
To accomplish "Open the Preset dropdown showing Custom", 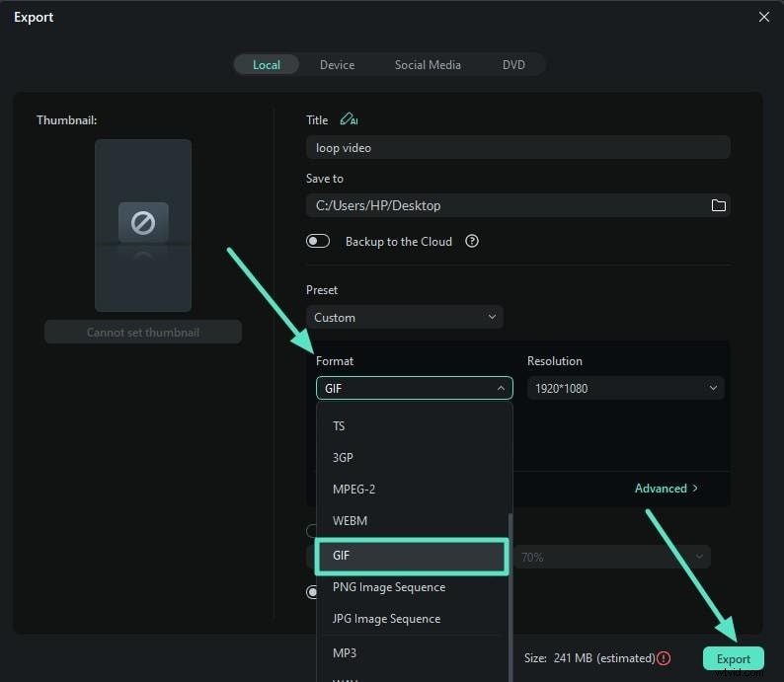I will (x=404, y=317).
